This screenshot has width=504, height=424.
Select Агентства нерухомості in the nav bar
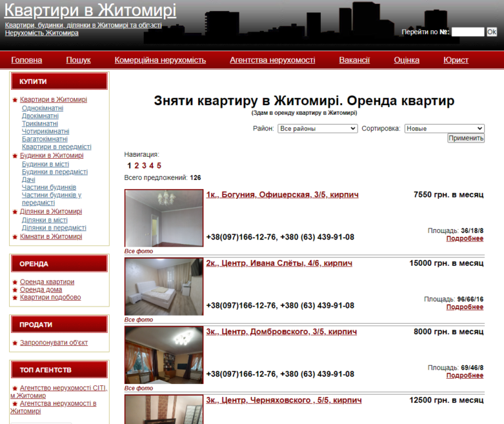pyautogui.click(x=272, y=60)
